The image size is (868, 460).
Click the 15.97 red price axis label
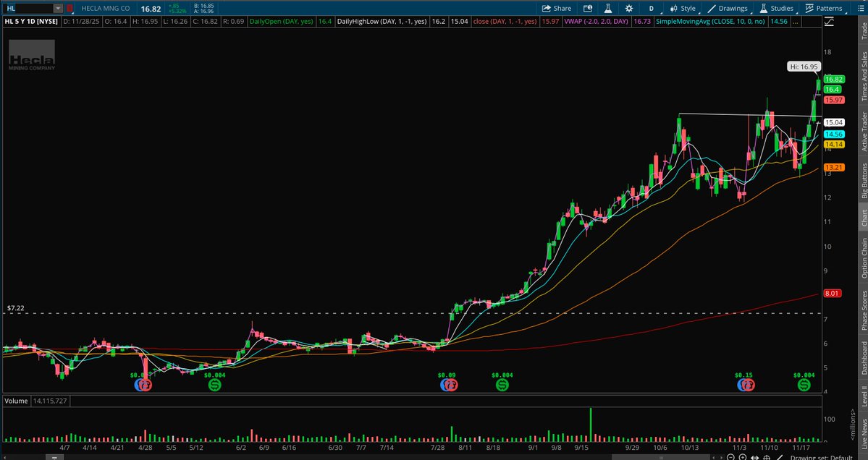[x=833, y=100]
